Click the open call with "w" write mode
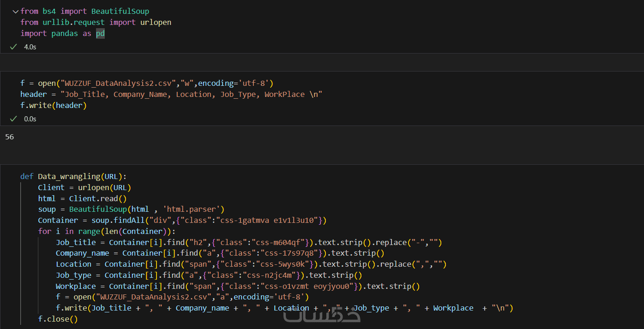The height and width of the screenshot is (329, 644). 156,83
